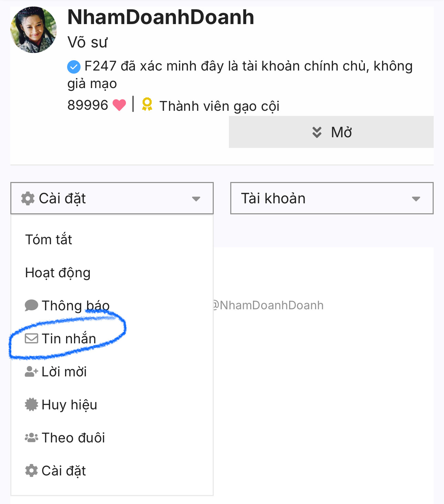Click the yellow award ribbon icon

point(147,105)
